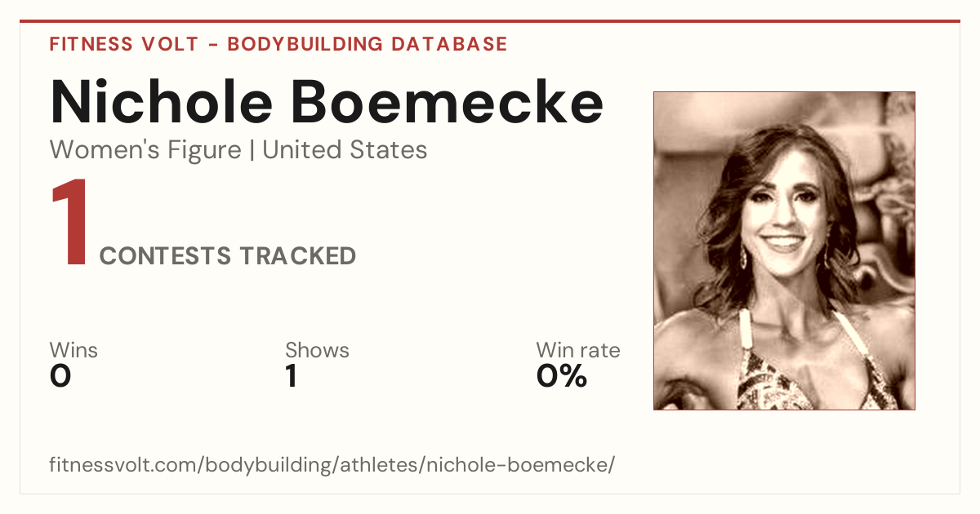Click the Wins stat label
The height and width of the screenshot is (514, 980).
pos(73,351)
